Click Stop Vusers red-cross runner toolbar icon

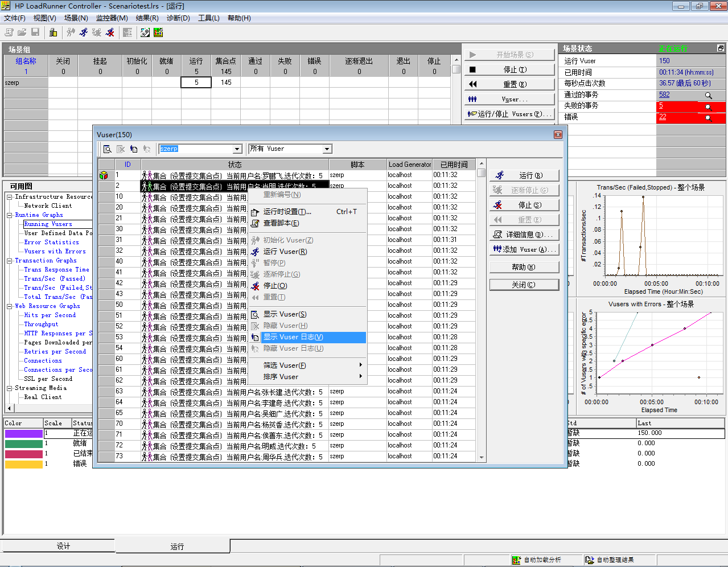tap(110, 32)
